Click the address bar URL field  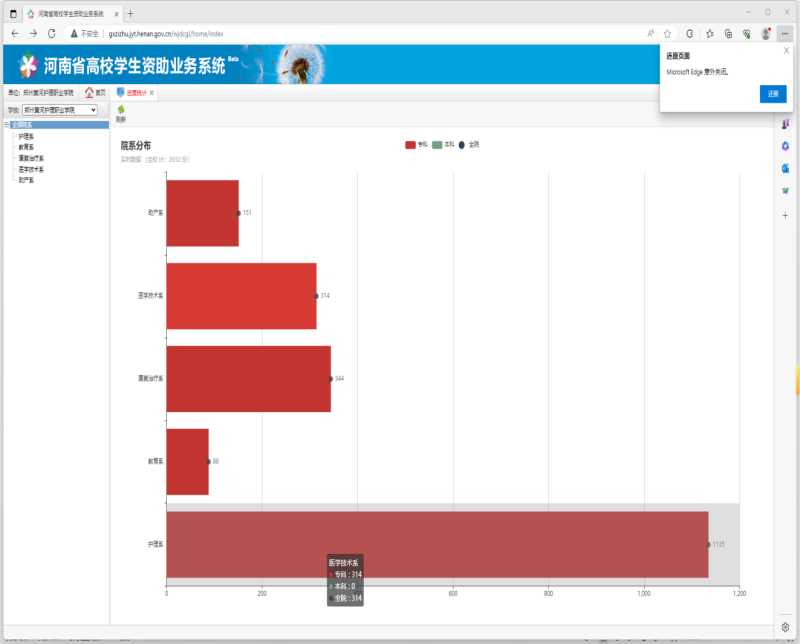(350, 33)
